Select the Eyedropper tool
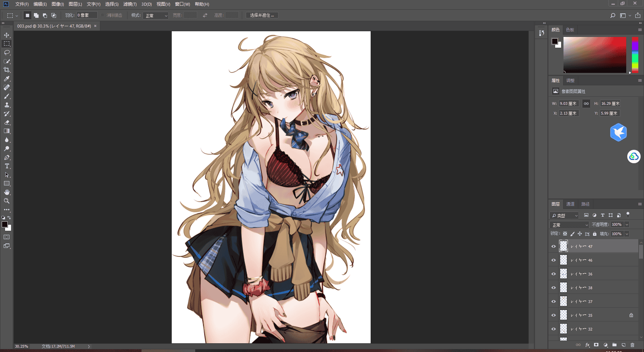The width and height of the screenshot is (644, 352). point(7,79)
